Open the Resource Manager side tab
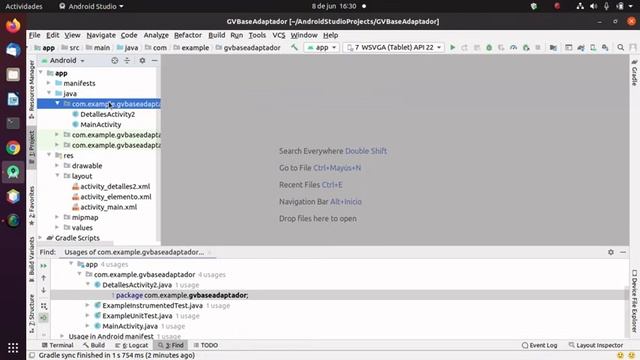 tap(31, 89)
